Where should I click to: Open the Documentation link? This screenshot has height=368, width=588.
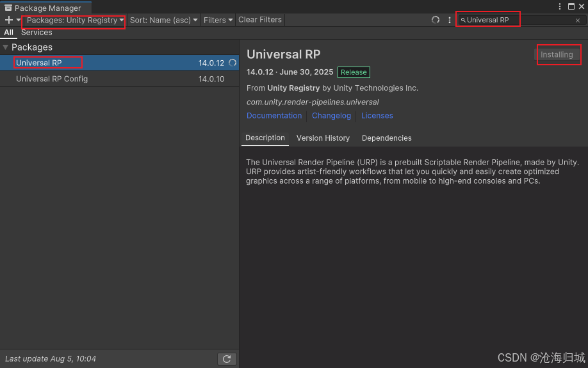point(274,116)
